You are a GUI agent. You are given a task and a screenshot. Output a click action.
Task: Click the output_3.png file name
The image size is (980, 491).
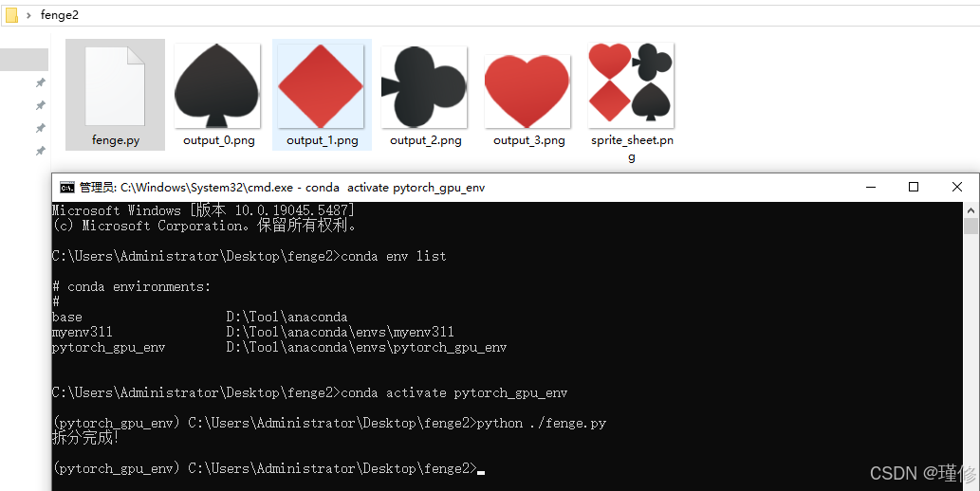pyautogui.click(x=528, y=140)
